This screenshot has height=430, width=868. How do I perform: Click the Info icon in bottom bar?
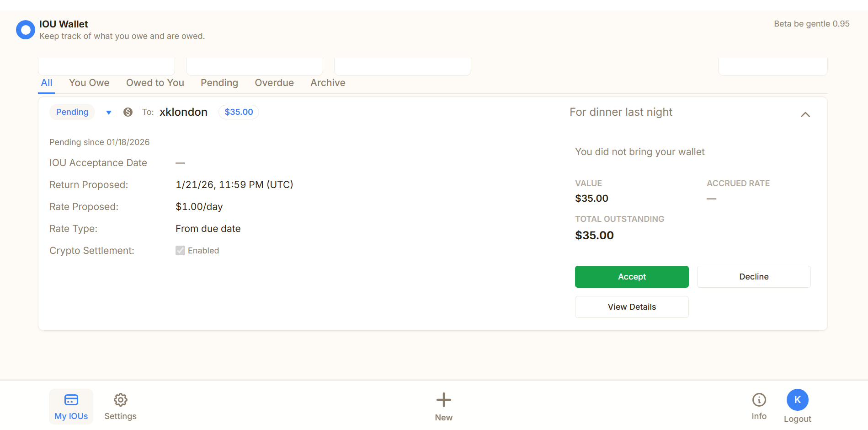tap(759, 399)
